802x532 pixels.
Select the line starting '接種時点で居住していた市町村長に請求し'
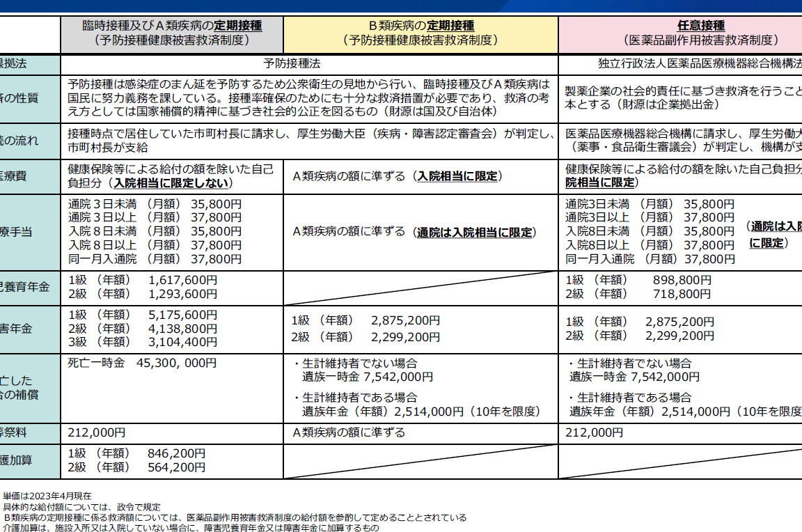pos(311,134)
